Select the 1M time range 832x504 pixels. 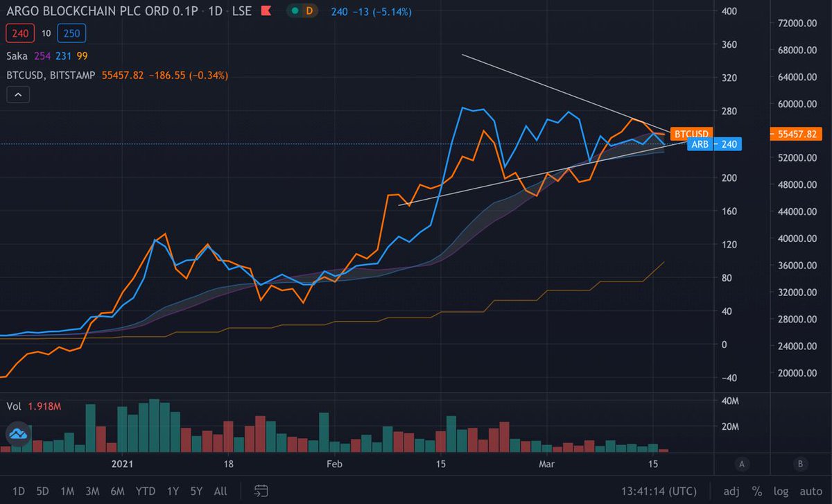pyautogui.click(x=67, y=491)
